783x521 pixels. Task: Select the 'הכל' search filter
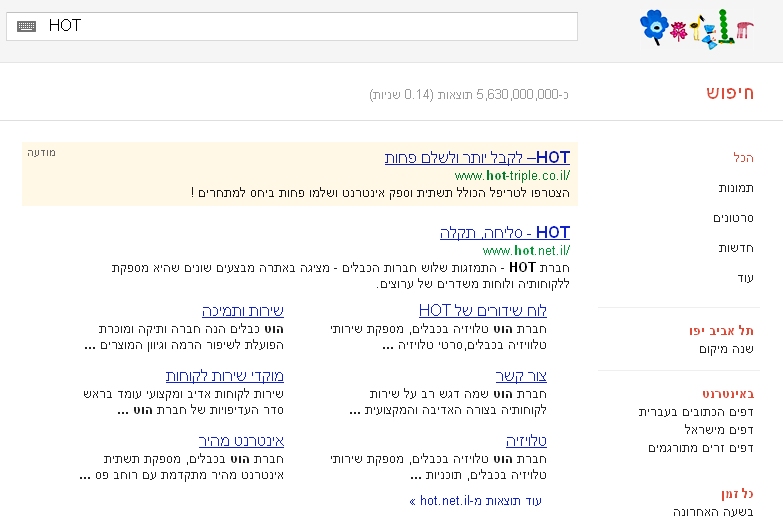pos(743,158)
